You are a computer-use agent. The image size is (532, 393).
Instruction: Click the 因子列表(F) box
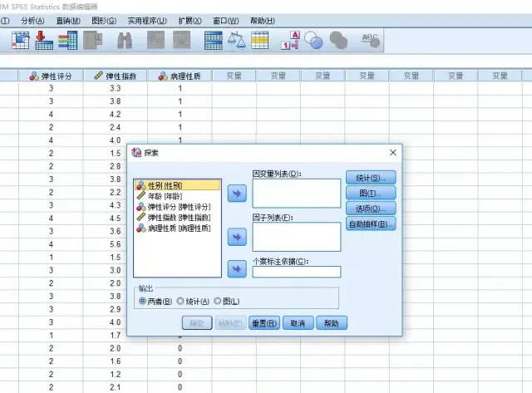point(297,237)
